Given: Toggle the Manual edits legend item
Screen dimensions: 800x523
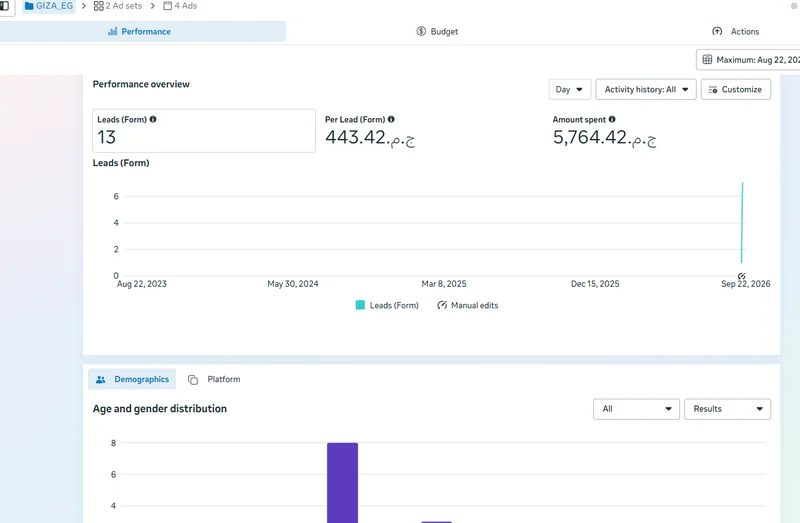Looking at the screenshot, I should (468, 305).
